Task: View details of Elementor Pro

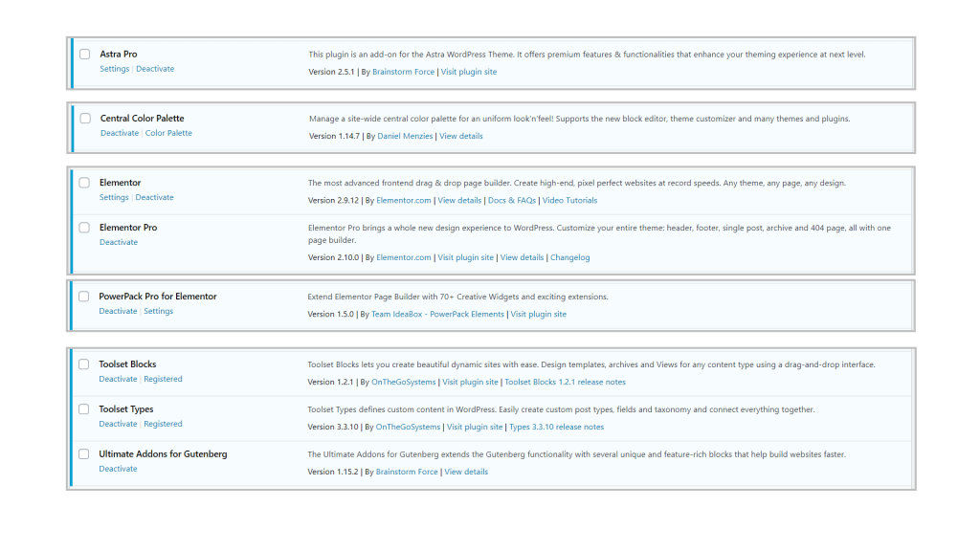Action: (522, 257)
